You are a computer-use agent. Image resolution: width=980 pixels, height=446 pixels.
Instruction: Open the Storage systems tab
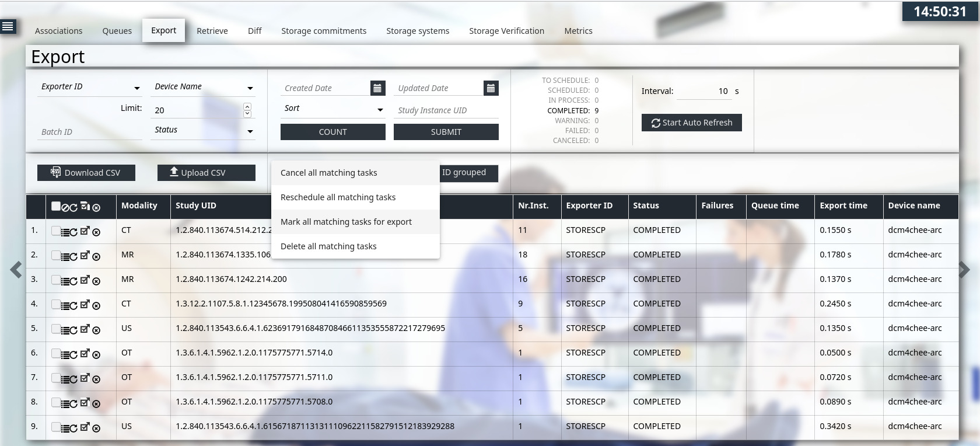coord(418,31)
